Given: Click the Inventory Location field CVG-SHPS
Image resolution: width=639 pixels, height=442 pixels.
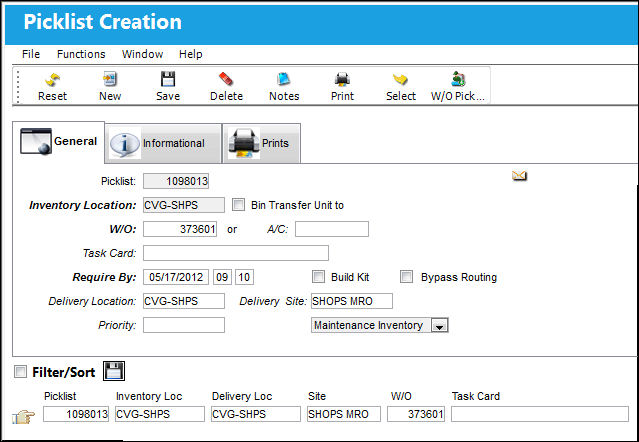Looking at the screenshot, I should click(184, 205).
